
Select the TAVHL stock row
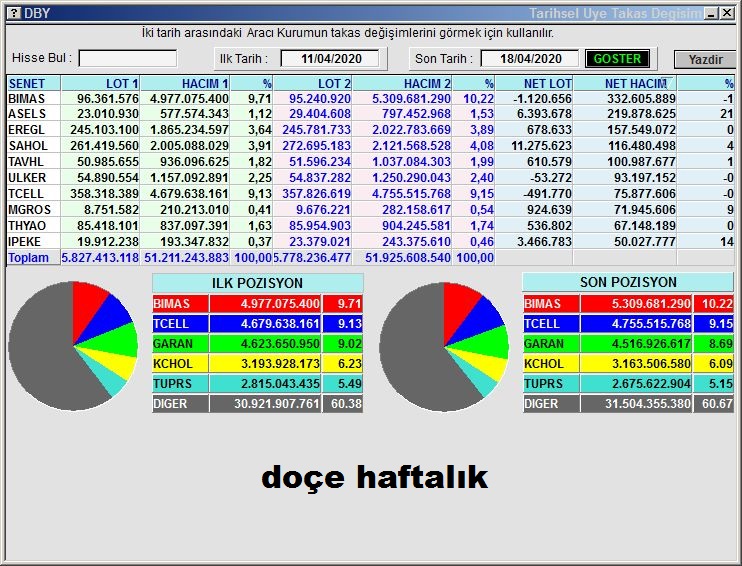click(371, 162)
